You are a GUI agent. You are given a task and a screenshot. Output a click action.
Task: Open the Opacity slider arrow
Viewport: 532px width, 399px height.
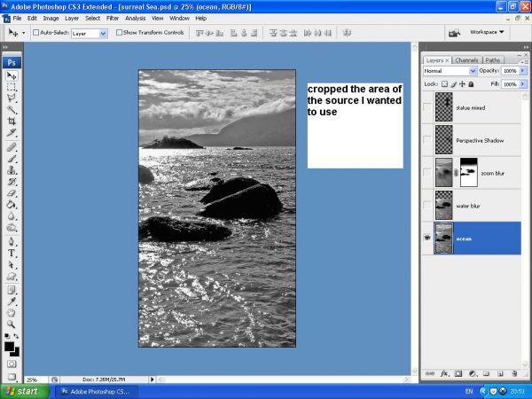point(522,71)
